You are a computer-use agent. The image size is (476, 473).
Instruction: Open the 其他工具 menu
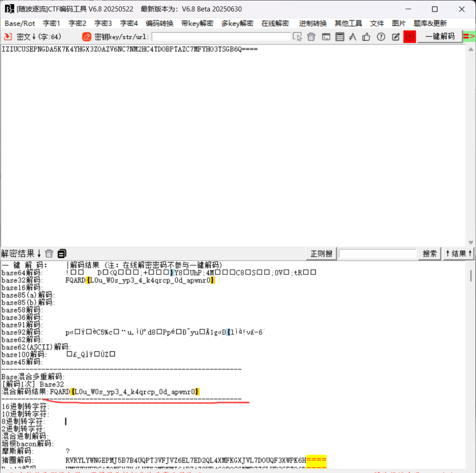pyautogui.click(x=348, y=23)
